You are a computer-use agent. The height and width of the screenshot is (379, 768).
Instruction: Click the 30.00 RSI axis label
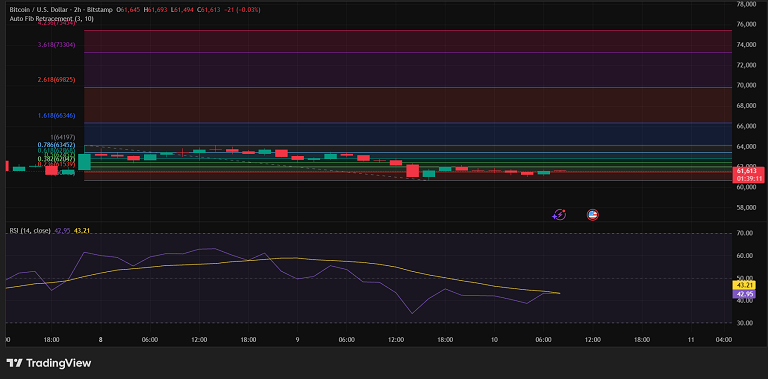746,323
